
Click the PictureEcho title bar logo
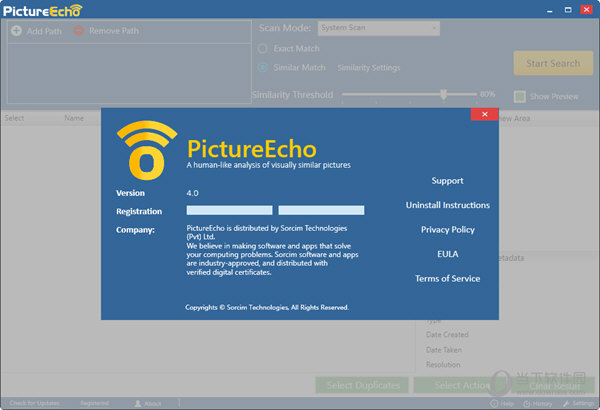coord(42,10)
